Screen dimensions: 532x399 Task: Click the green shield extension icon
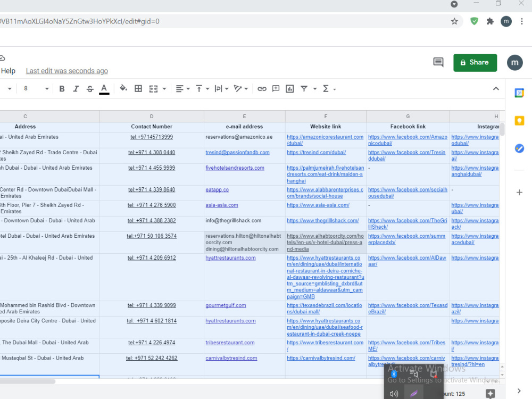474,21
